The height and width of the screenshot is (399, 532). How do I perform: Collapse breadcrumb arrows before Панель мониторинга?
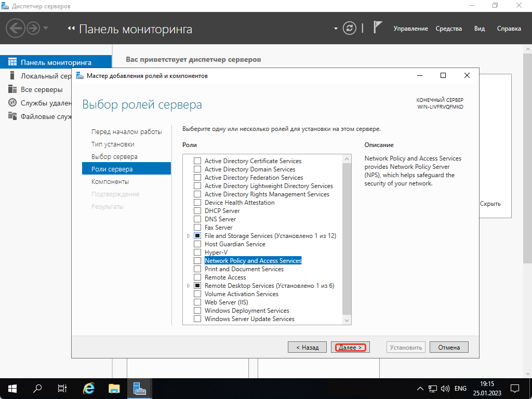point(71,29)
